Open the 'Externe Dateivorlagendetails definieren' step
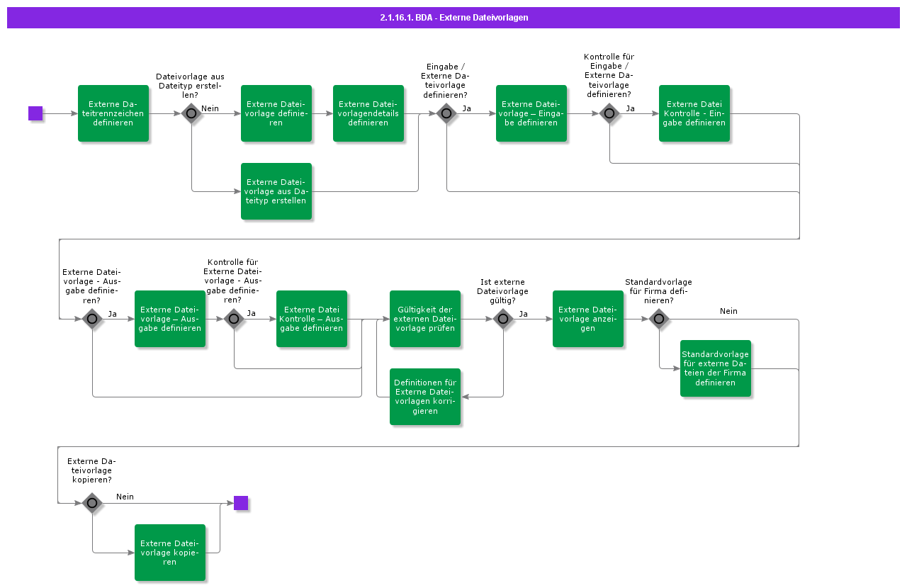Screen dimensions: 907x588 [x=368, y=113]
